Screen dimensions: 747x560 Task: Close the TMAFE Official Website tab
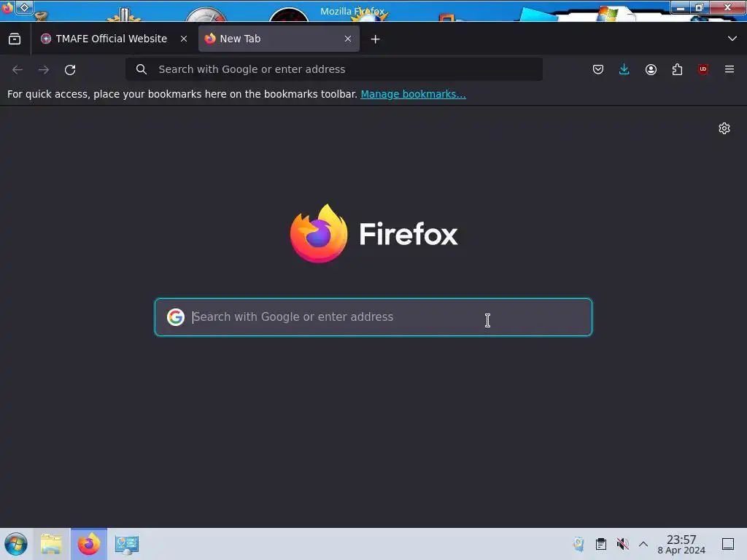coord(184,39)
